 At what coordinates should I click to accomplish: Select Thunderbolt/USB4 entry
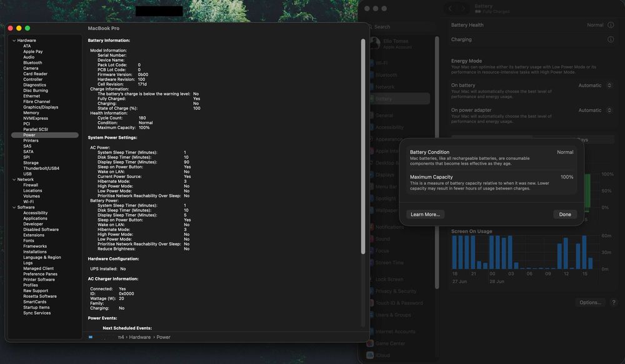pyautogui.click(x=41, y=169)
